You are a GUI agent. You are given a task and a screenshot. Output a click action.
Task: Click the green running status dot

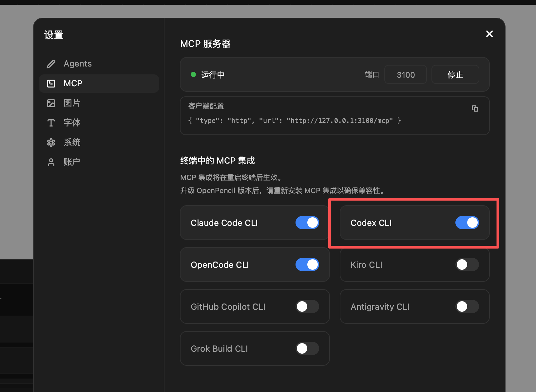click(193, 74)
